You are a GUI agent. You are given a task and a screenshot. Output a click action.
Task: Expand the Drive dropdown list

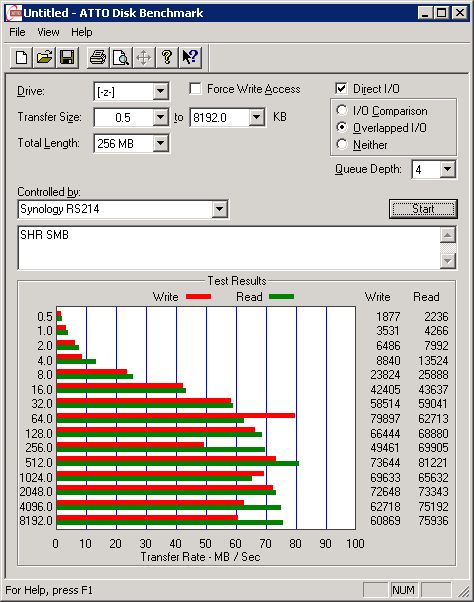[160, 91]
